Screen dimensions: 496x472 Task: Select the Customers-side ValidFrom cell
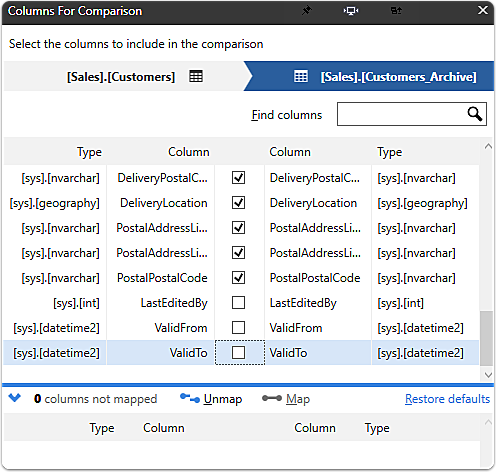coord(160,328)
